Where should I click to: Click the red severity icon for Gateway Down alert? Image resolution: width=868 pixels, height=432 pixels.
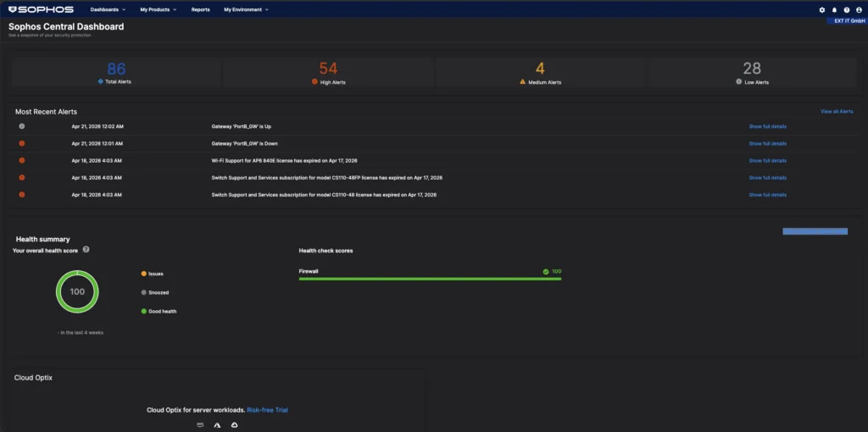point(22,143)
